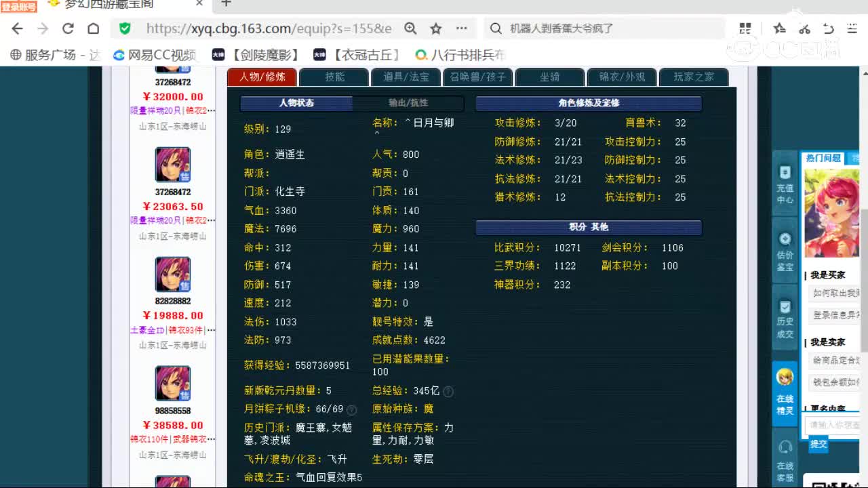Click the help question input box
Image resolution: width=868 pixels, height=488 pixels.
pyautogui.click(x=833, y=426)
